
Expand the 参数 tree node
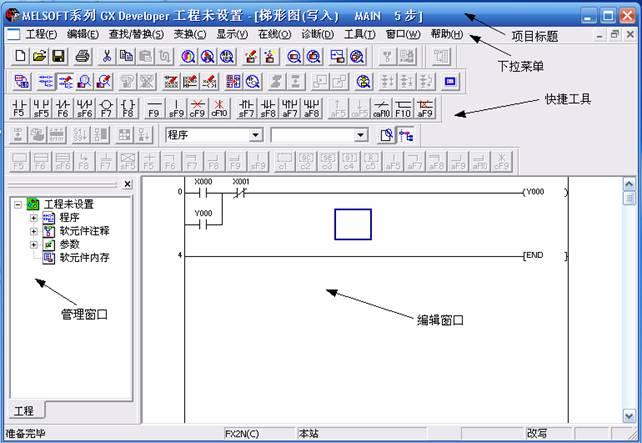[34, 245]
